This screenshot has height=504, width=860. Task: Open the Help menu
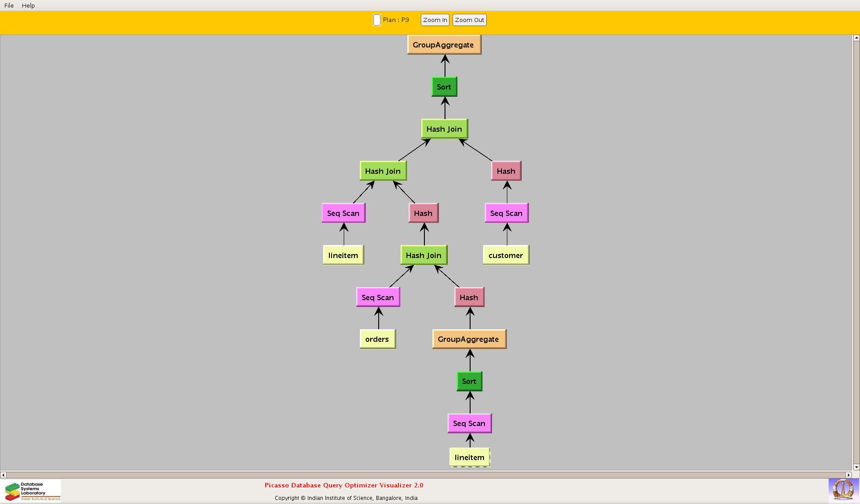point(28,5)
